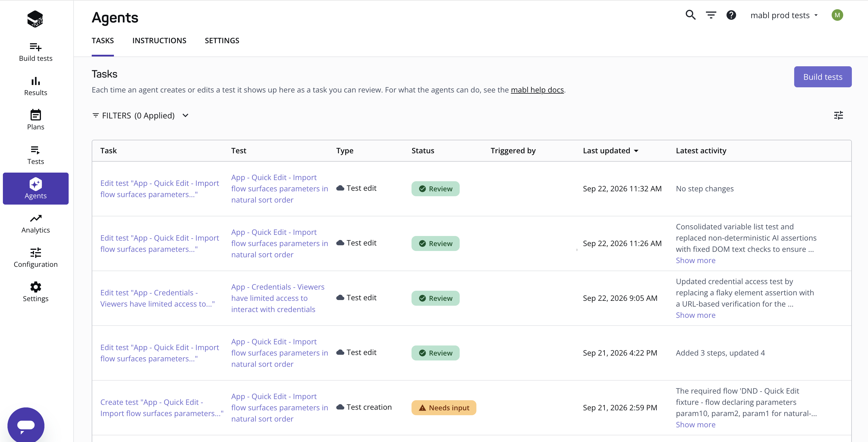Image resolution: width=868 pixels, height=442 pixels.
Task: Open test link in Sep 22 11:26 AM row
Action: tap(279, 243)
